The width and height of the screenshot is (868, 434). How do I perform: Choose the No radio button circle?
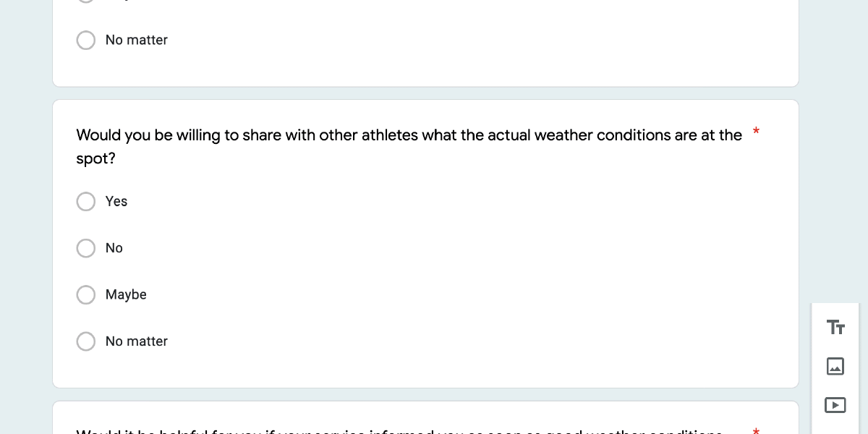(x=86, y=248)
